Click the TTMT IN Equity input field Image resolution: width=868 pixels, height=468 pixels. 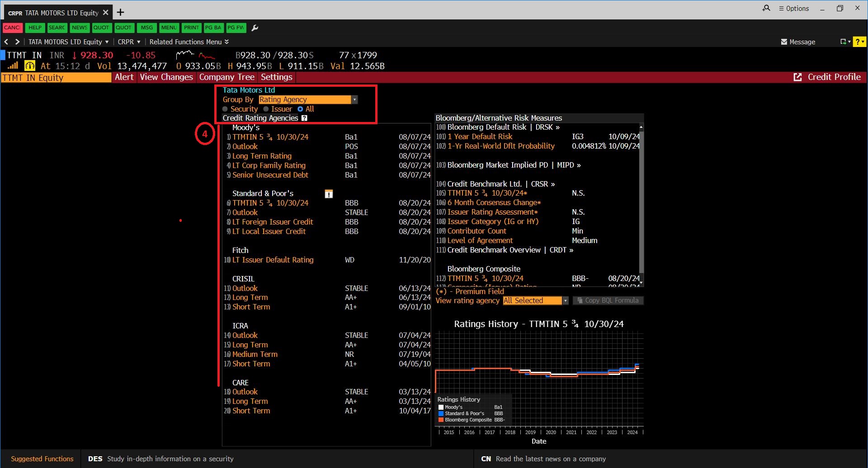(x=56, y=78)
